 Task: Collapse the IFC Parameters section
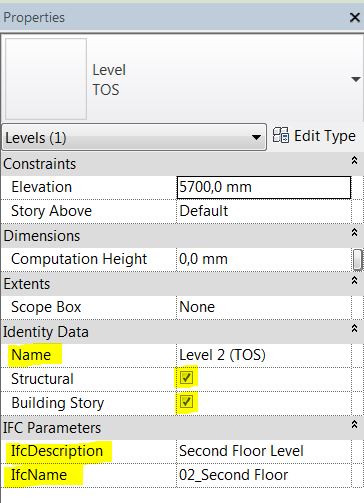354,425
